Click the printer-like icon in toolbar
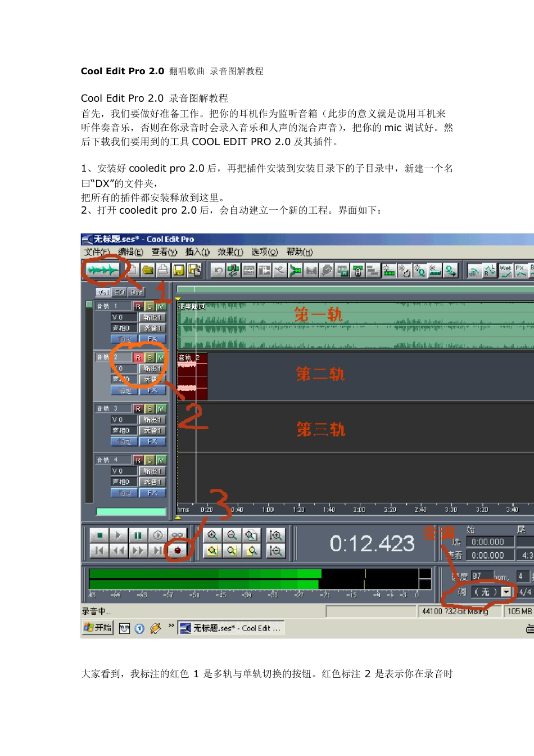Screen dimensions: 534x756 point(163,271)
